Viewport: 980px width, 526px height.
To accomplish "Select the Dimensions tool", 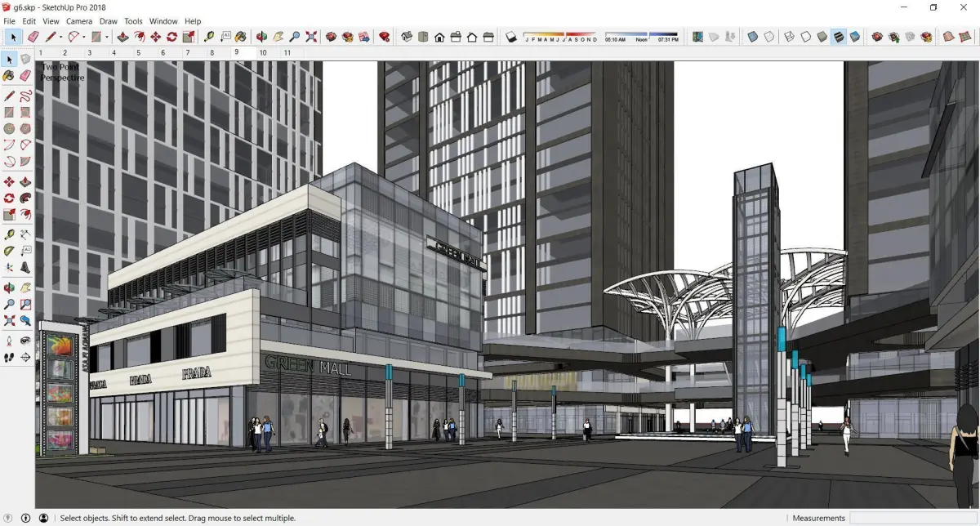I will coord(25,234).
